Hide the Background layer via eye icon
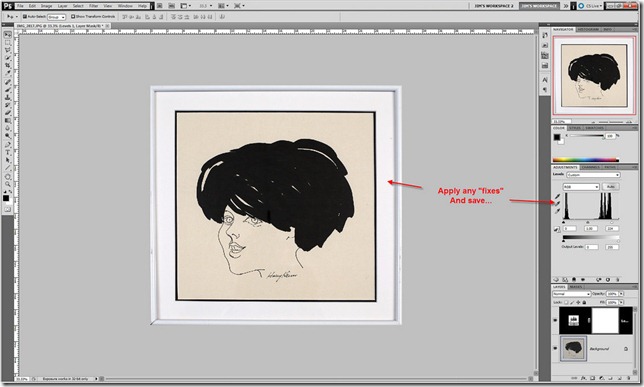This screenshot has width=644, height=387. click(x=555, y=348)
